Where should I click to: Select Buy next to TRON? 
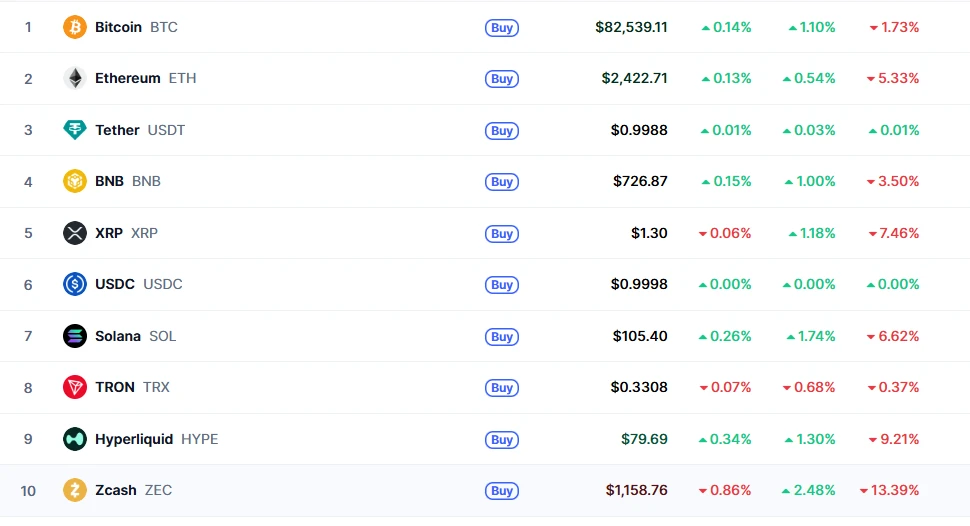pyautogui.click(x=502, y=388)
